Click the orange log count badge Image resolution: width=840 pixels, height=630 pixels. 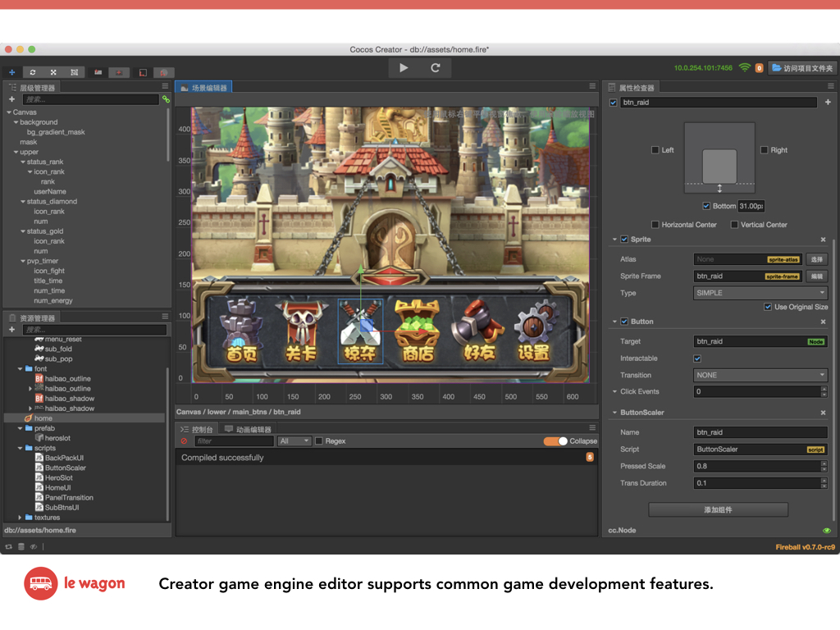point(590,457)
